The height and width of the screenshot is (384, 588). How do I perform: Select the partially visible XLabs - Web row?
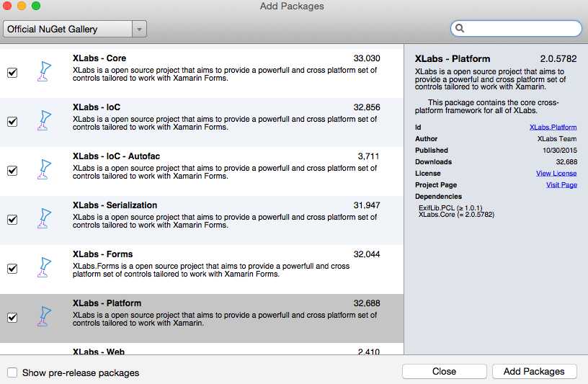[202, 349]
